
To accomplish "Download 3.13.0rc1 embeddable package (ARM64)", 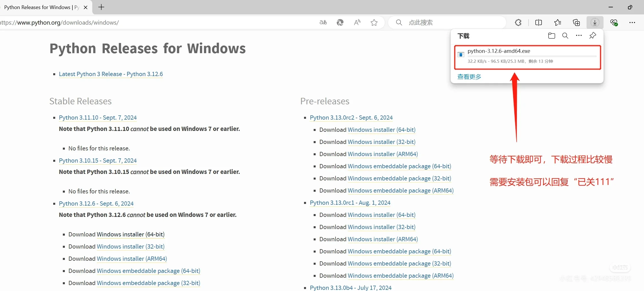I will (x=401, y=276).
